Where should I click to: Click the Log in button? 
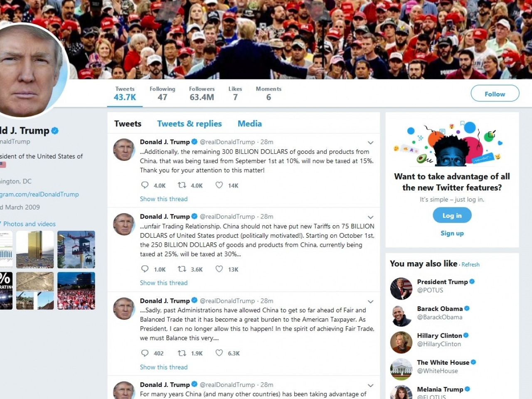[x=452, y=215]
